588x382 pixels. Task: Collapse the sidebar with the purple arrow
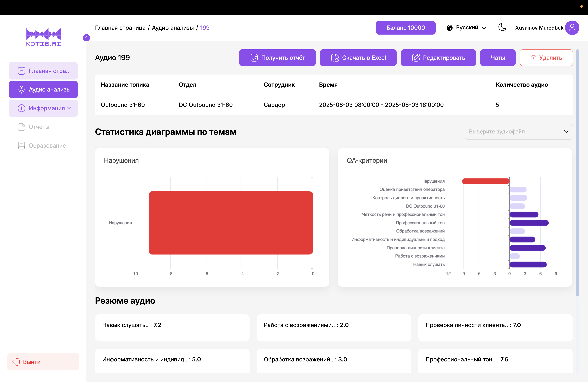pyautogui.click(x=86, y=38)
